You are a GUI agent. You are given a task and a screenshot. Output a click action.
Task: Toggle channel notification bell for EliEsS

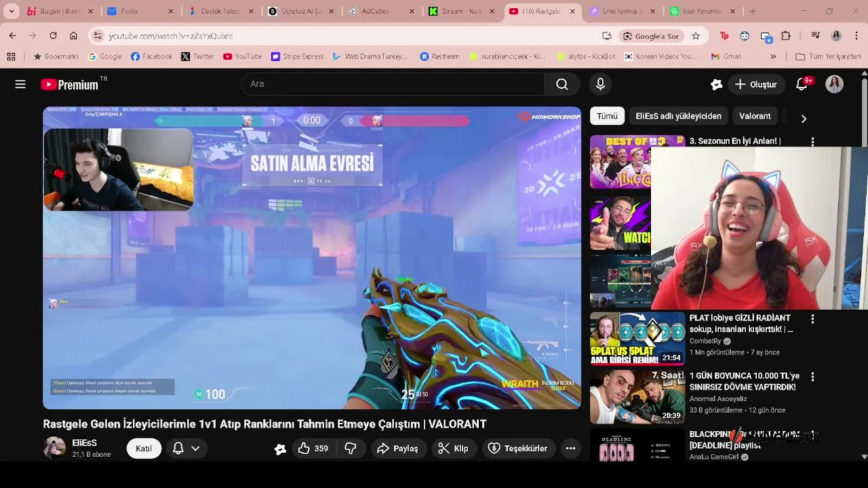click(178, 449)
